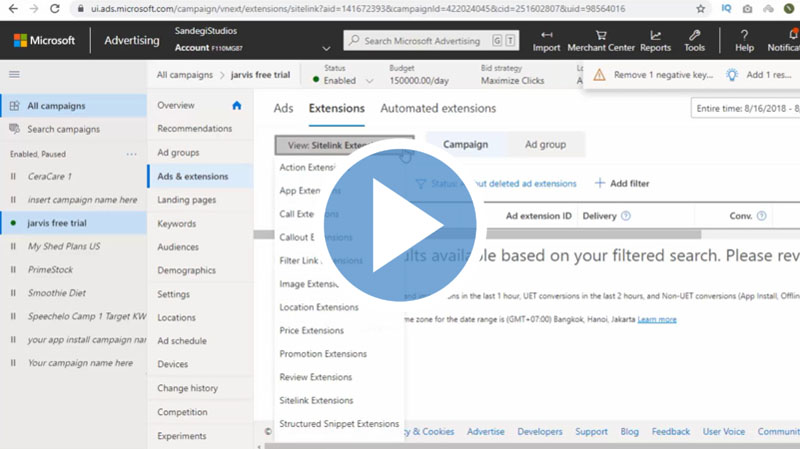Switch to the Extensions tab

[x=337, y=108]
